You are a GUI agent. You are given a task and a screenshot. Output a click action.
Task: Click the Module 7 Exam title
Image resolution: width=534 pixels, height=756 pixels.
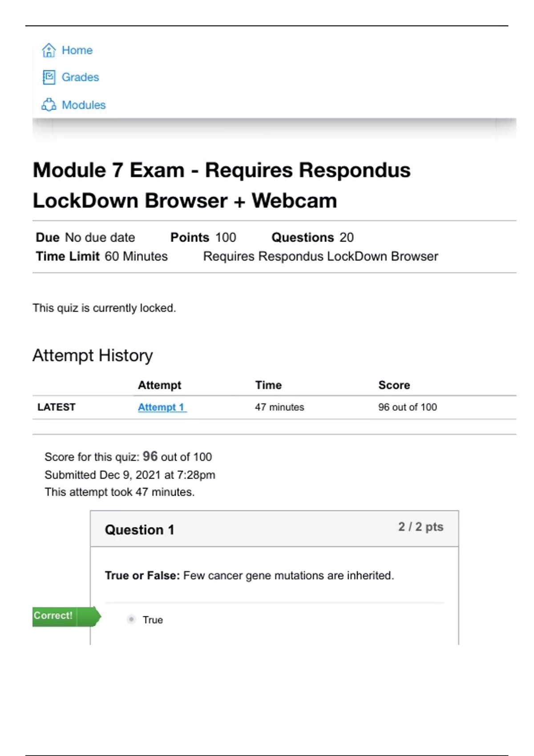[x=222, y=185]
